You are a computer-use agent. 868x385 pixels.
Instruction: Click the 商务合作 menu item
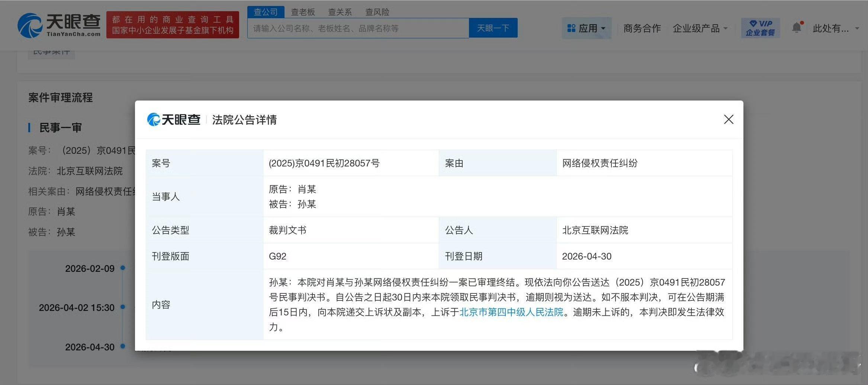click(x=642, y=28)
